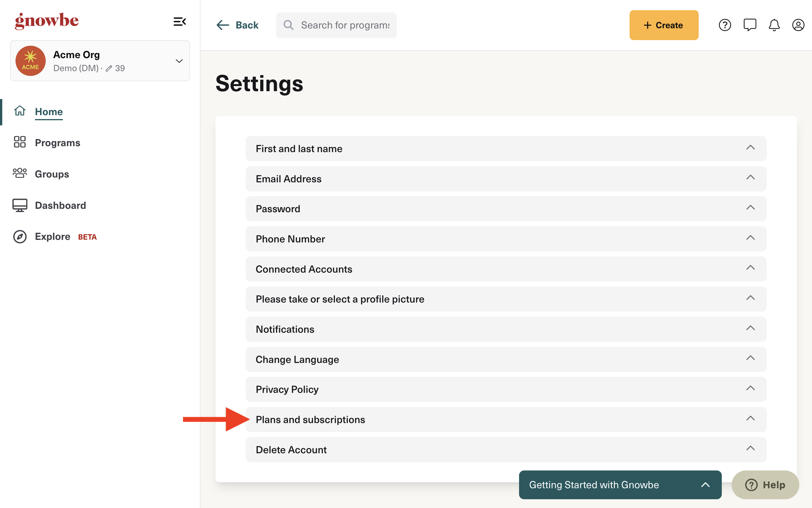This screenshot has height=508, width=812.
Task: Expand Notifications section
Action: pos(506,329)
